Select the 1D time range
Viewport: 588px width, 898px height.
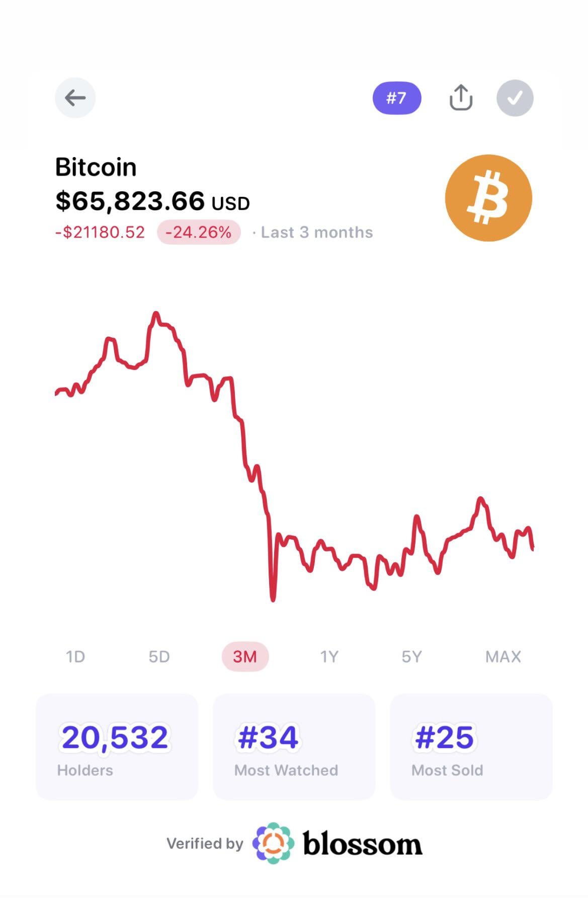75,656
